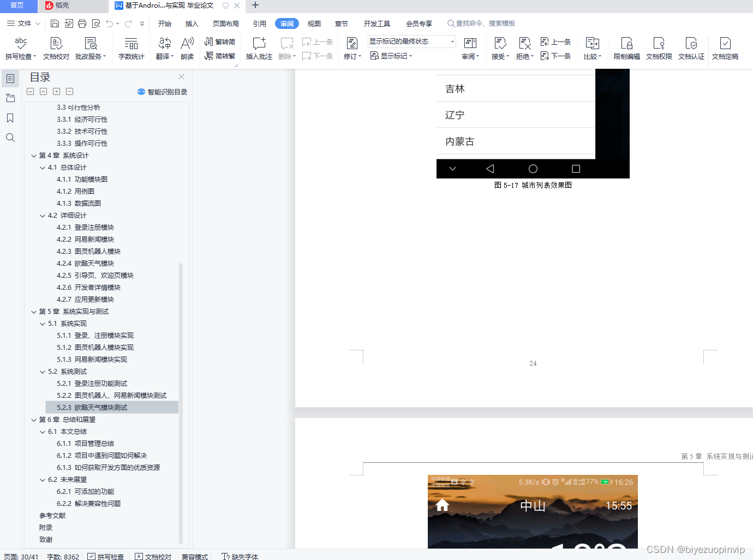The height and width of the screenshot is (560, 753).
Task: Collapse the 6.2 未来展望 node
Action: click(x=43, y=480)
